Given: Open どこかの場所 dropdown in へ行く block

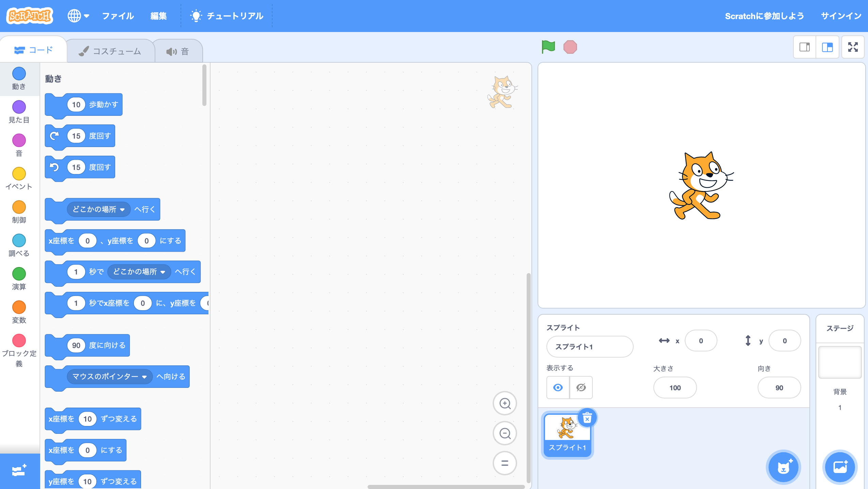Looking at the screenshot, I should tap(99, 209).
